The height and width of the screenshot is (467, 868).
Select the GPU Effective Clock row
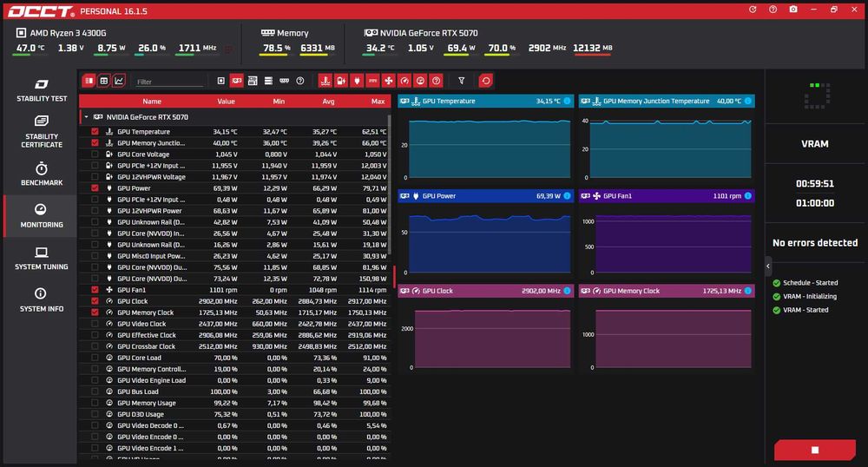[x=234, y=335]
